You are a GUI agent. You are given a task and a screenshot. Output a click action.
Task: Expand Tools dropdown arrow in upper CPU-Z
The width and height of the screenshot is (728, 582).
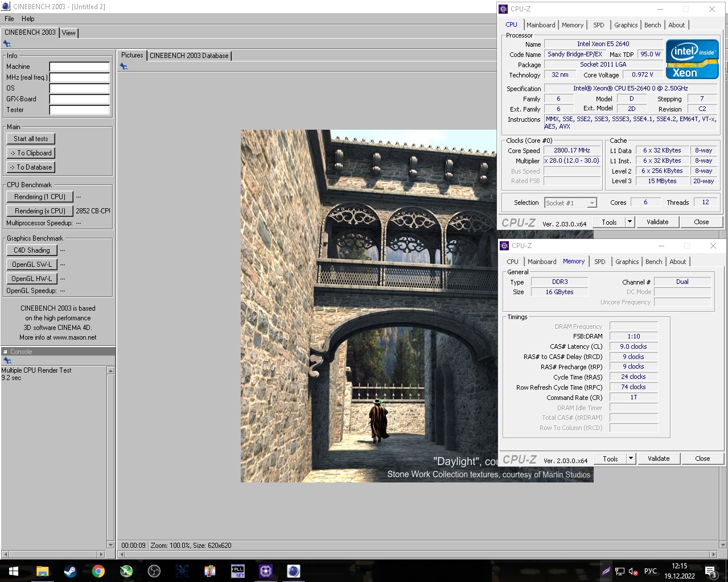(630, 222)
